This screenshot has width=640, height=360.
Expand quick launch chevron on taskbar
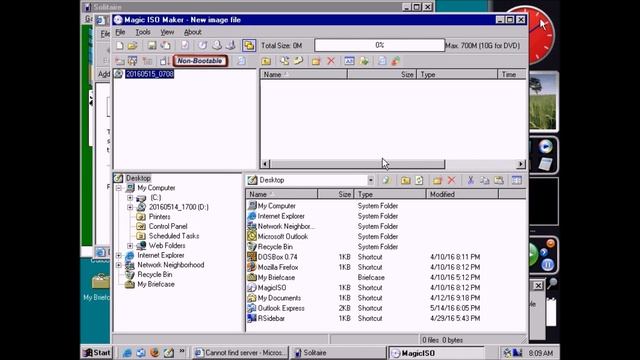pyautogui.click(x=182, y=351)
